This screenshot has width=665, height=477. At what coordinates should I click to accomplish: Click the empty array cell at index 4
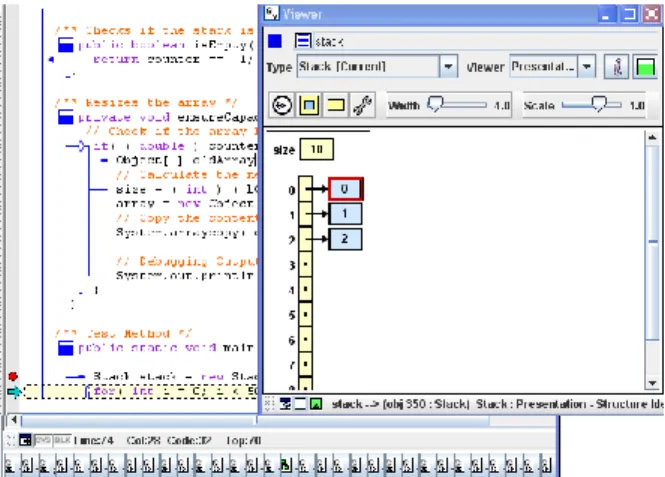305,290
